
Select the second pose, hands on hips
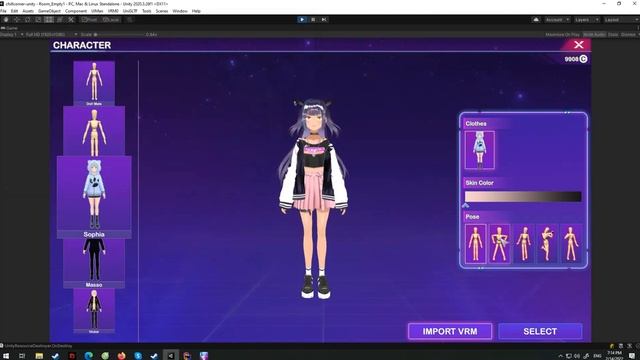(x=499, y=244)
